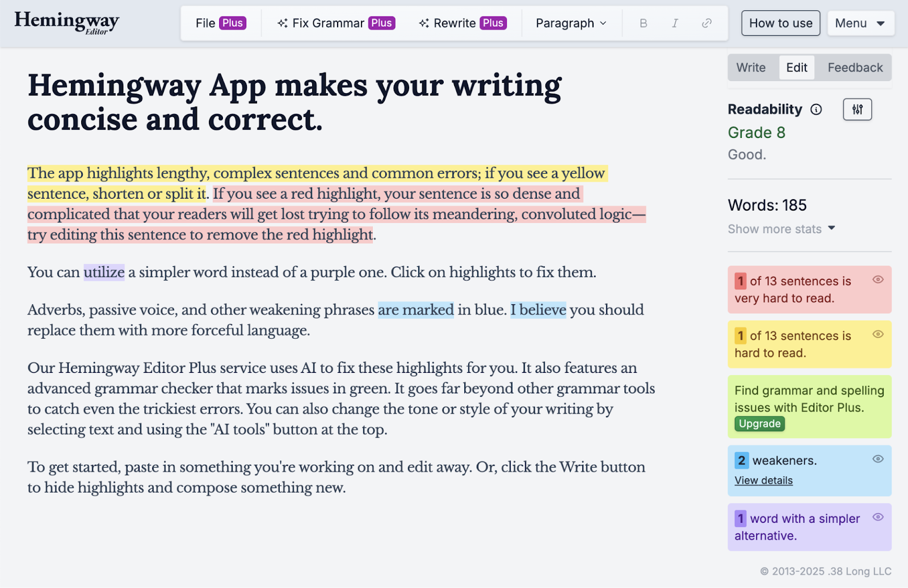Click the How to use button

(780, 23)
